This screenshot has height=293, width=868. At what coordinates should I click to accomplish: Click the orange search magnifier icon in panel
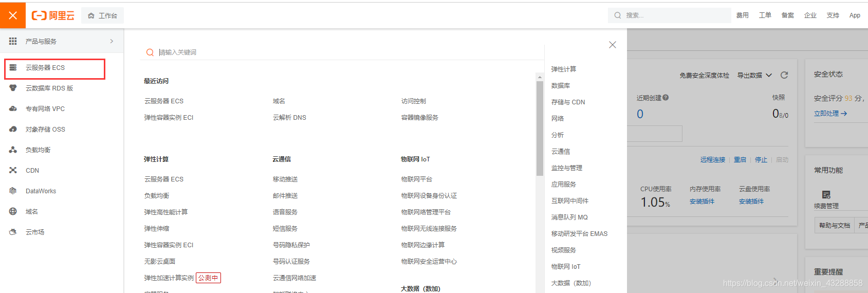[150, 52]
